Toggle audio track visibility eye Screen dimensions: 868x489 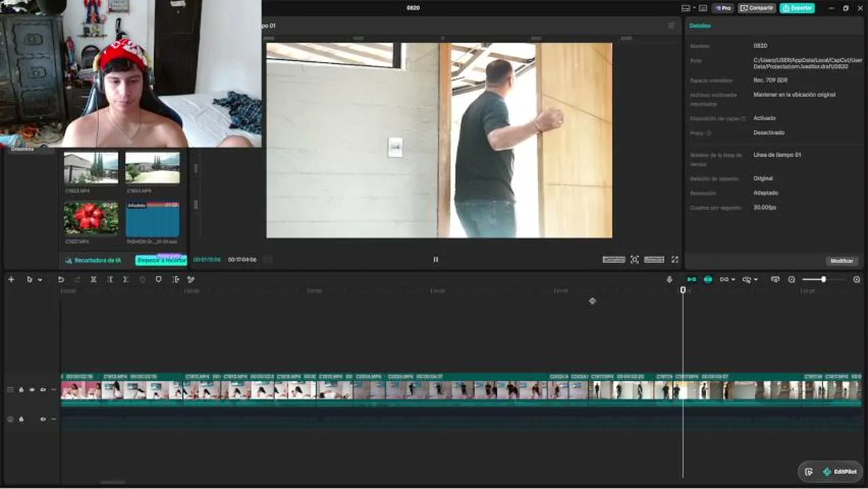43,419
